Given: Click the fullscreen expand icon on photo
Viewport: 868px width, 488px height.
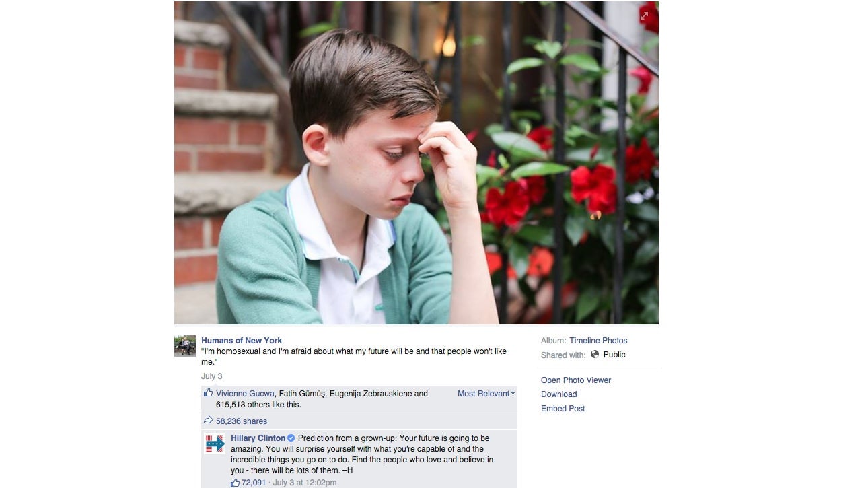Looking at the screenshot, I should (645, 16).
